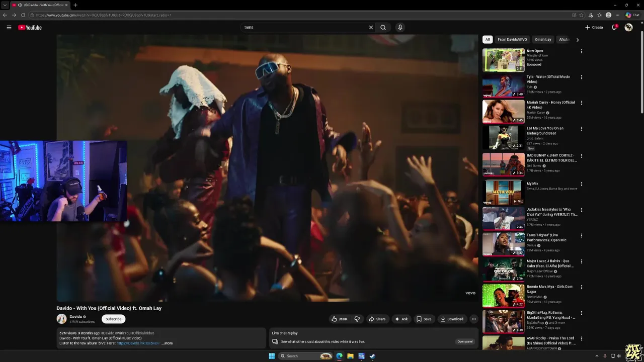Image resolution: width=644 pixels, height=362 pixels.
Task: Download the video
Action: (x=452, y=319)
